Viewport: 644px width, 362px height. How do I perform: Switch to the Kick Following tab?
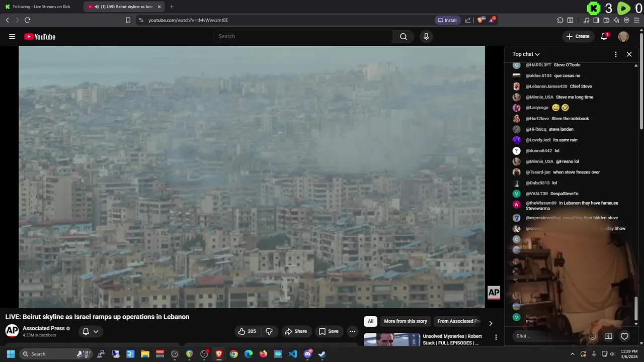[x=42, y=7]
